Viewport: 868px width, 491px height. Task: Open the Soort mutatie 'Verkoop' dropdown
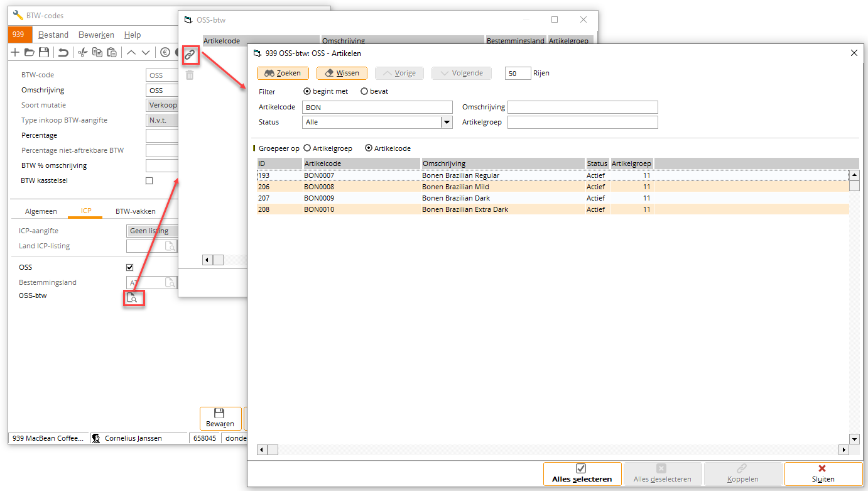pos(162,105)
